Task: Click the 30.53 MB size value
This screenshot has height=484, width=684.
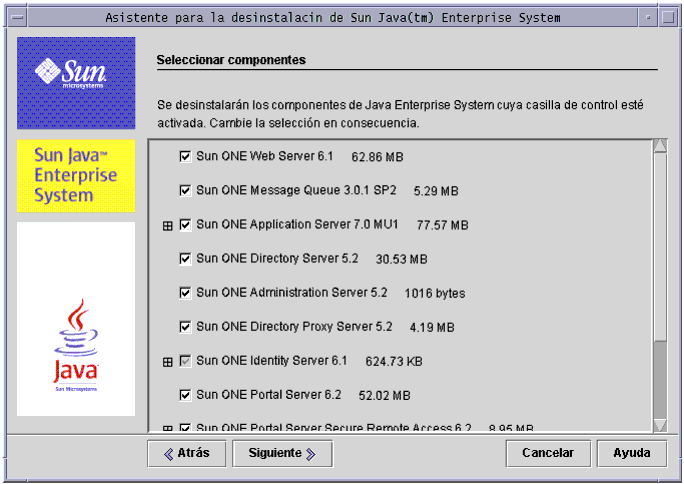Action: click(401, 259)
